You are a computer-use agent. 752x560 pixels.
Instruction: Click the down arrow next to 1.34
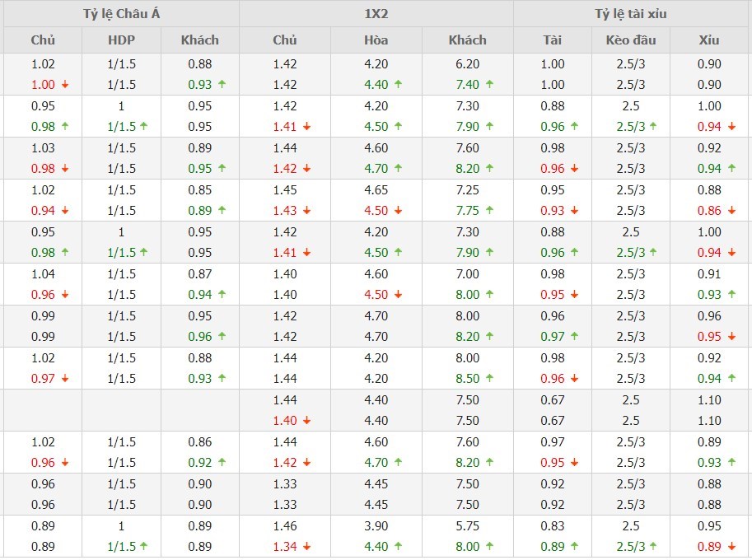click(306, 547)
